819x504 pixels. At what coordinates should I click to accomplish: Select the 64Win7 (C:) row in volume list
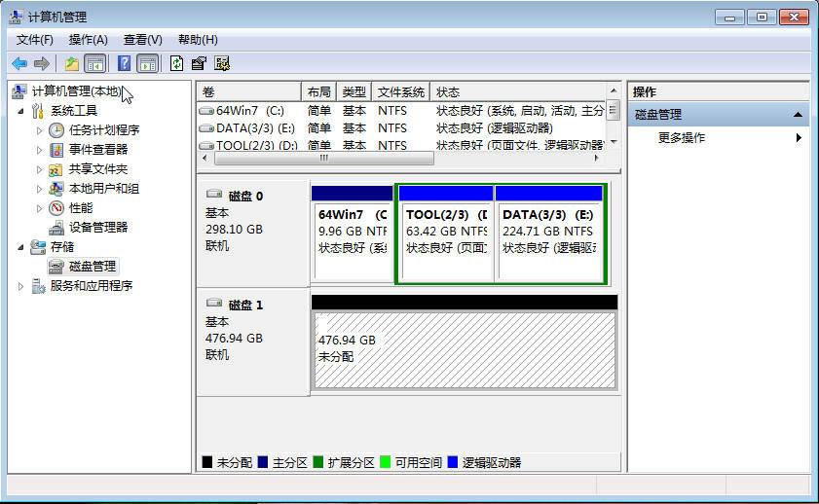[401, 111]
